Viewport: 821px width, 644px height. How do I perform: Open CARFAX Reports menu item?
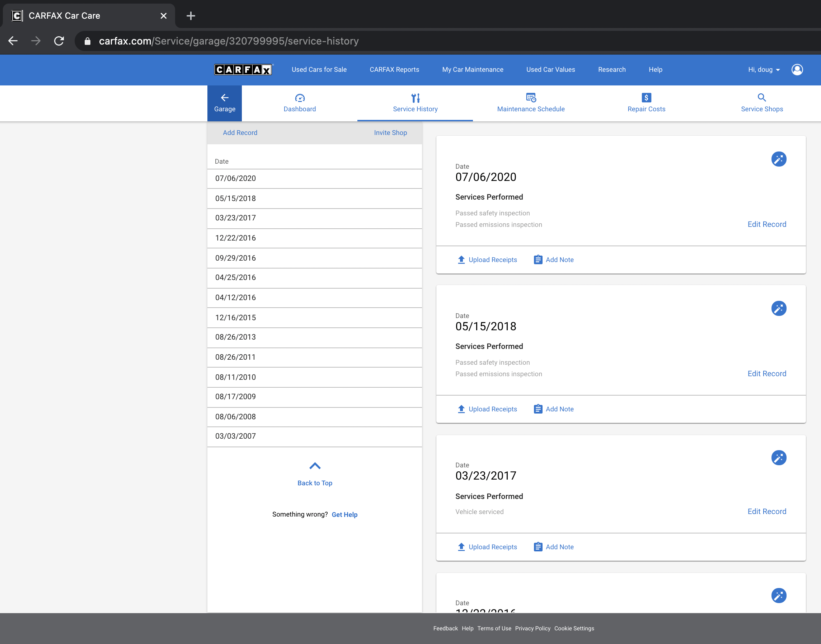coord(394,69)
